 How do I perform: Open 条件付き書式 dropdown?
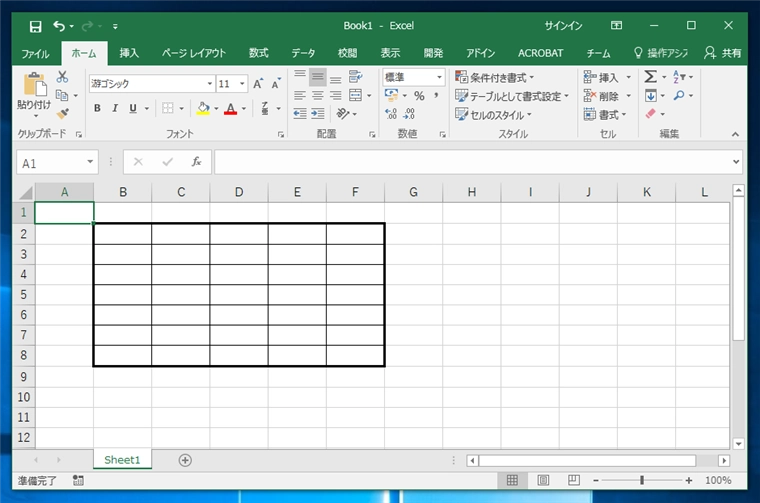pos(494,78)
